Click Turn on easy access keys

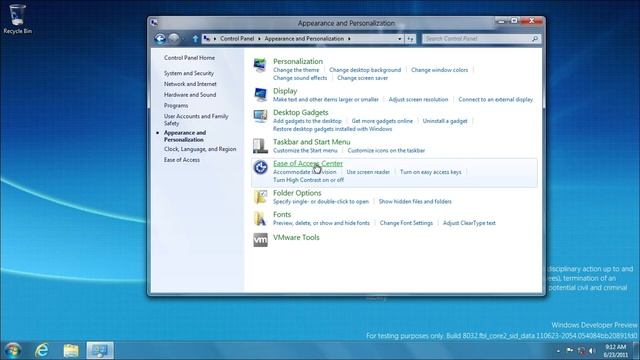[431, 172]
